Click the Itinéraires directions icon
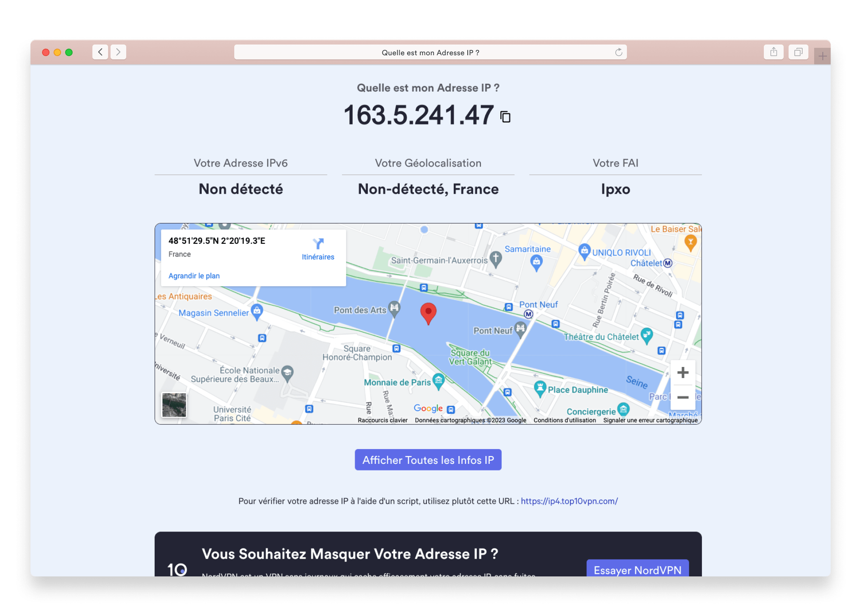This screenshot has height=616, width=862. coord(318,244)
